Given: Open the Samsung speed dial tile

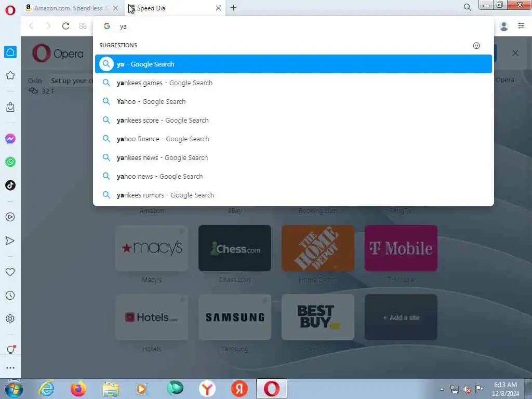Looking at the screenshot, I should tap(235, 317).
